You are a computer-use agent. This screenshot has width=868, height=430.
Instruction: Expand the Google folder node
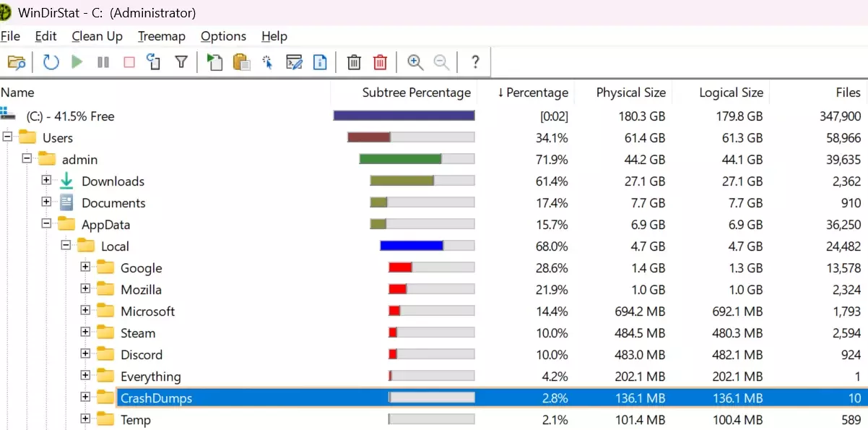(x=86, y=266)
